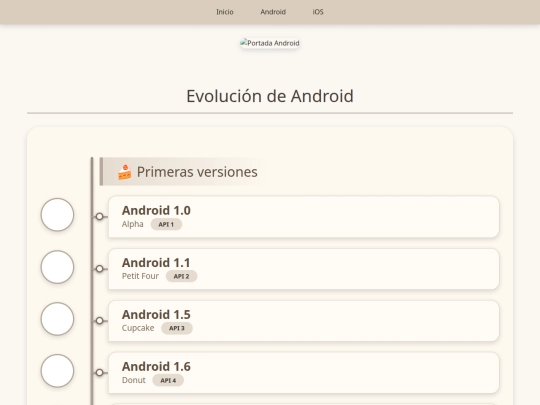This screenshot has height=405, width=540.
Task: Click the round logo circle beside Android 1.6
Action: click(x=57, y=371)
